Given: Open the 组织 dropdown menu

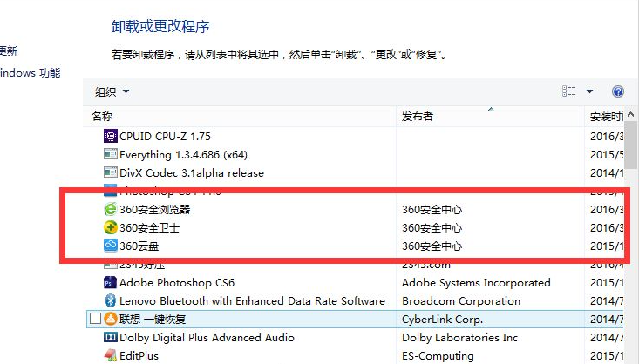Looking at the screenshot, I should click(x=112, y=91).
